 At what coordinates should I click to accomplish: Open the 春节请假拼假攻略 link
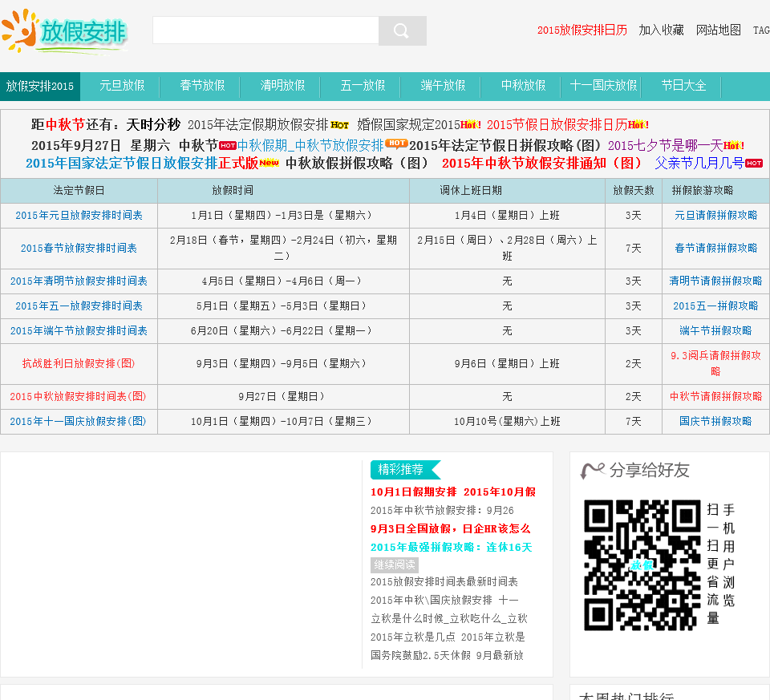(715, 249)
